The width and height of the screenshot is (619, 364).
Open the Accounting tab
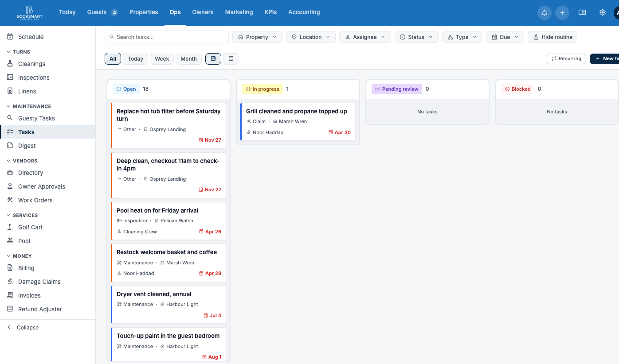(x=304, y=12)
